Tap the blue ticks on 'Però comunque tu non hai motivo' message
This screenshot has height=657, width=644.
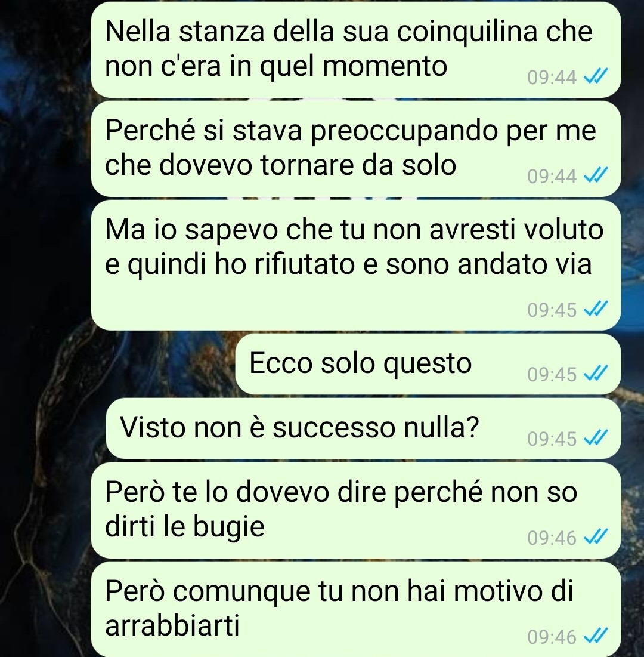point(595,637)
